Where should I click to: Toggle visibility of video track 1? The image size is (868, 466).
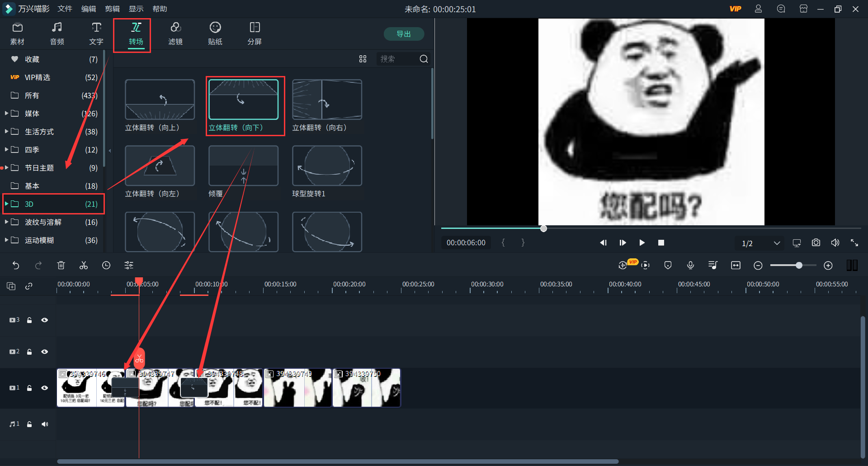(45, 388)
